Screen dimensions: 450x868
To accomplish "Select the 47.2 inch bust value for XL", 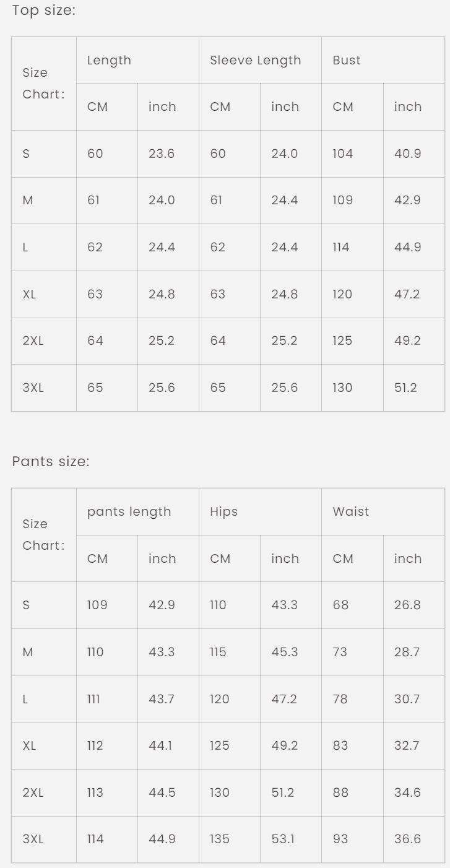I will coord(407,294).
